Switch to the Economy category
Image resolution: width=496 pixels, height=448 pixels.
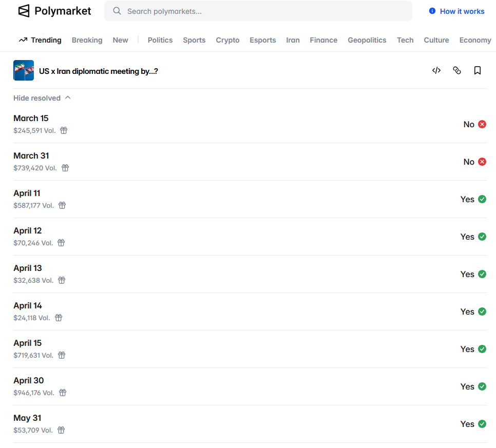point(475,40)
